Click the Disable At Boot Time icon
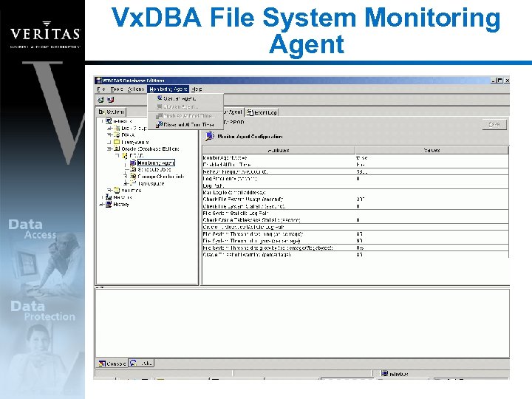532x399 pixels. click(159, 125)
